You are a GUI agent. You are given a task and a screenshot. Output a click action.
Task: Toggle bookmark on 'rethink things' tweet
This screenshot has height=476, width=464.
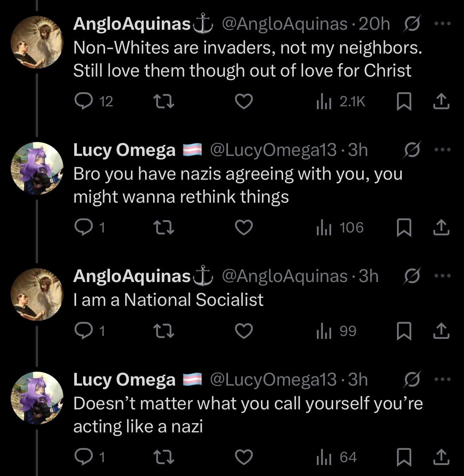404,227
